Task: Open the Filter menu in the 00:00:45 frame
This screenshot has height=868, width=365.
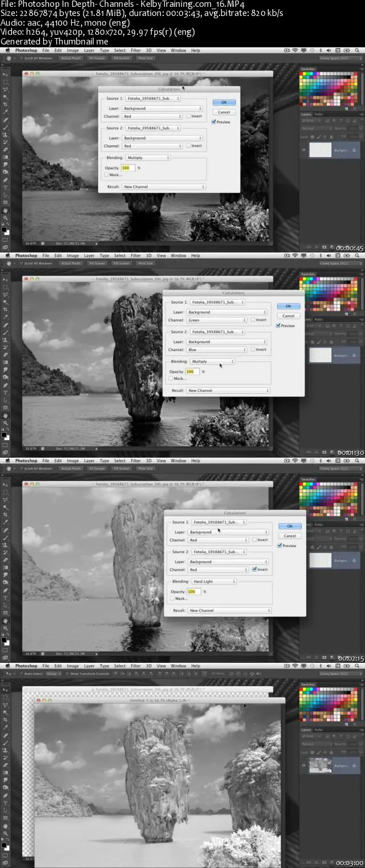Action: (136, 50)
